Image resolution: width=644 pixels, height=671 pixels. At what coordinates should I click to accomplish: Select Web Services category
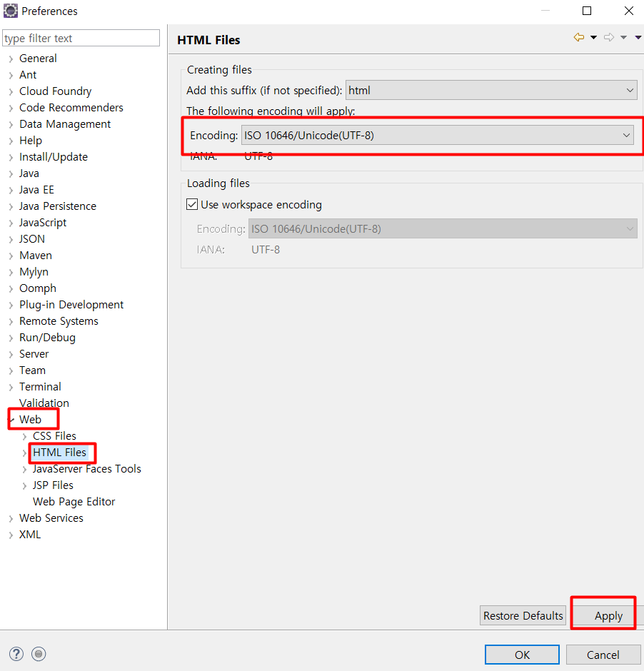click(x=51, y=518)
